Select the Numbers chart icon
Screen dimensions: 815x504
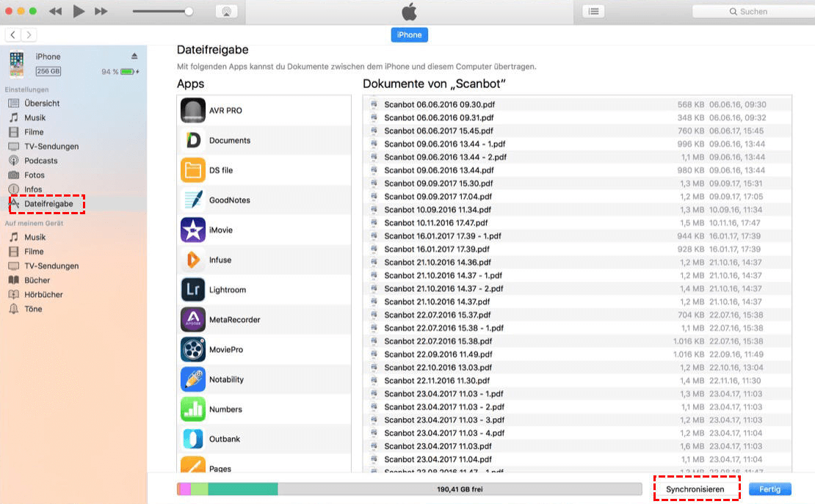click(193, 409)
